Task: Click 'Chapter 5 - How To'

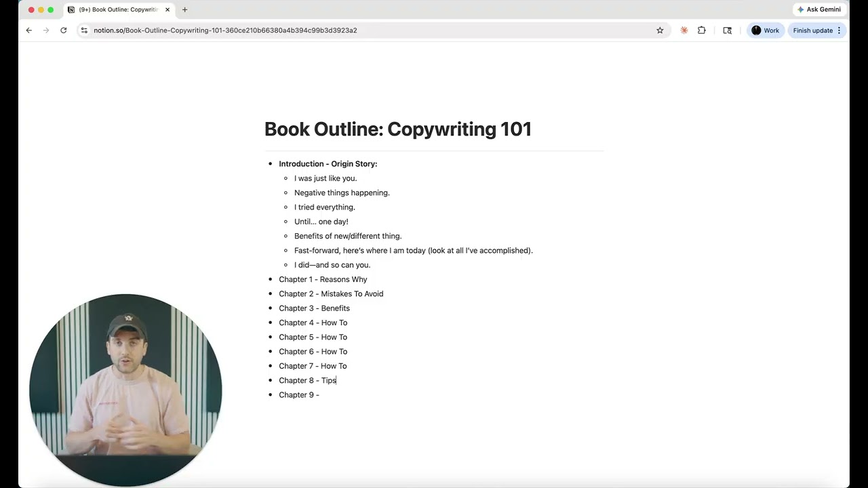Action: [313, 337]
